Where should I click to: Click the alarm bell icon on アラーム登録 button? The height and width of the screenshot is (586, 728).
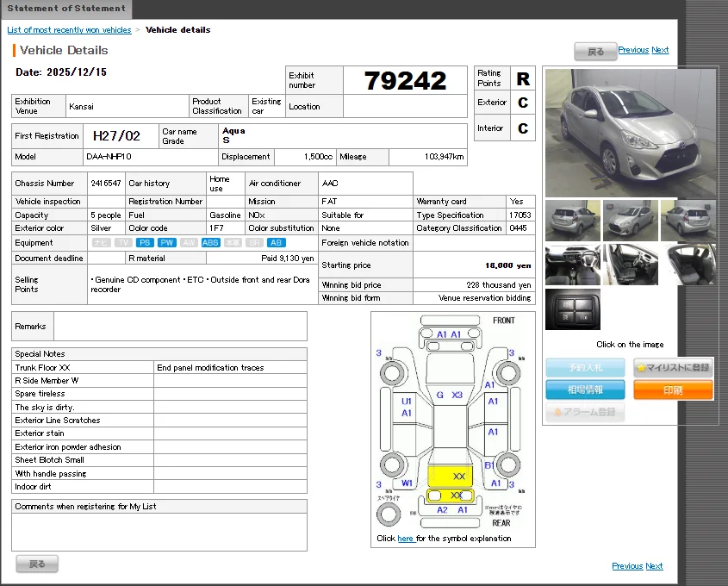pos(557,411)
